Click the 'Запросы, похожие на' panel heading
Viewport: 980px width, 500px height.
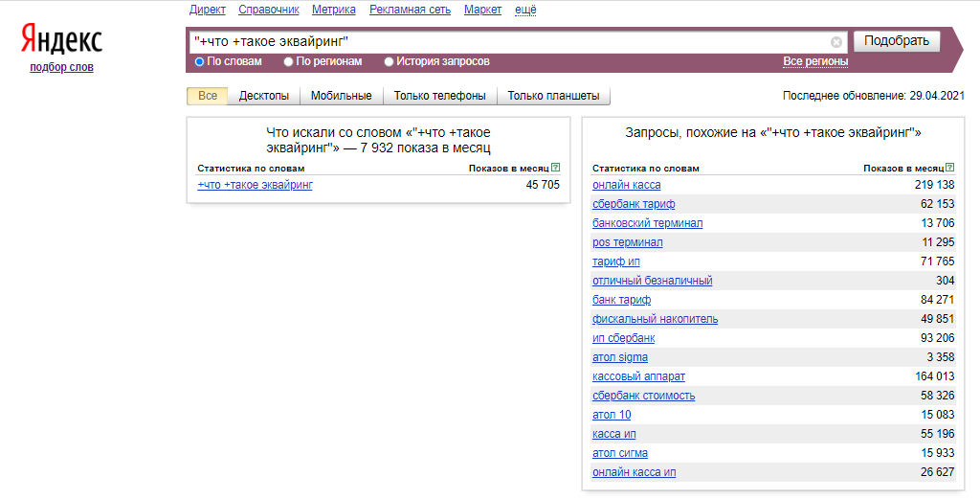[x=773, y=133]
